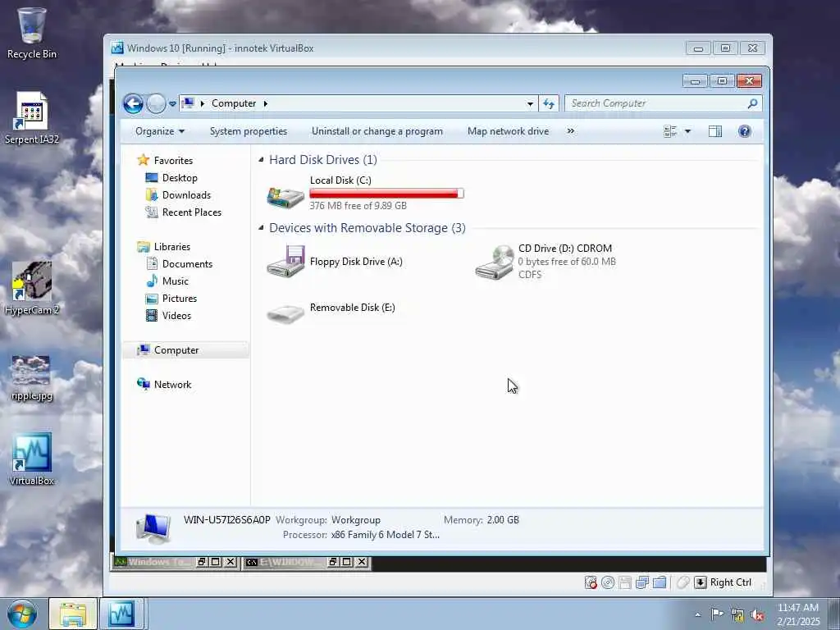Open the Organize menu
This screenshot has width=840, height=630.
pyautogui.click(x=160, y=131)
